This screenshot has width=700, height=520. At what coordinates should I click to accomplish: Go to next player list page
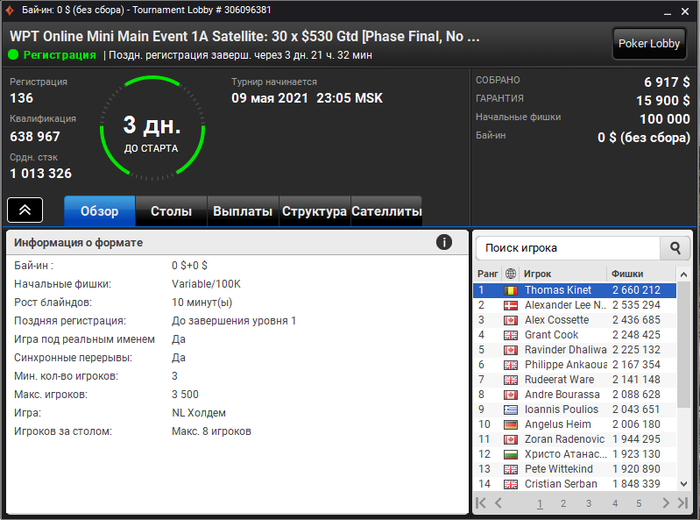coord(666,503)
